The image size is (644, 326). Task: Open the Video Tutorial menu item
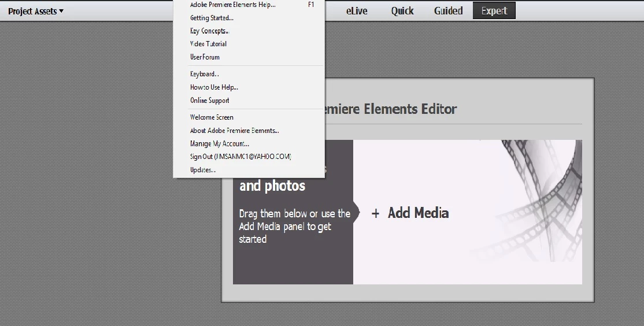(249, 44)
